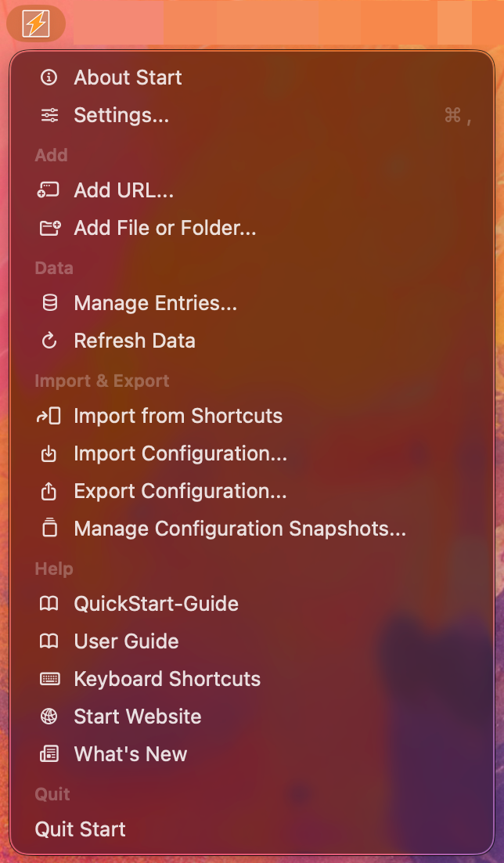Select Import from Shortcuts

coord(178,416)
